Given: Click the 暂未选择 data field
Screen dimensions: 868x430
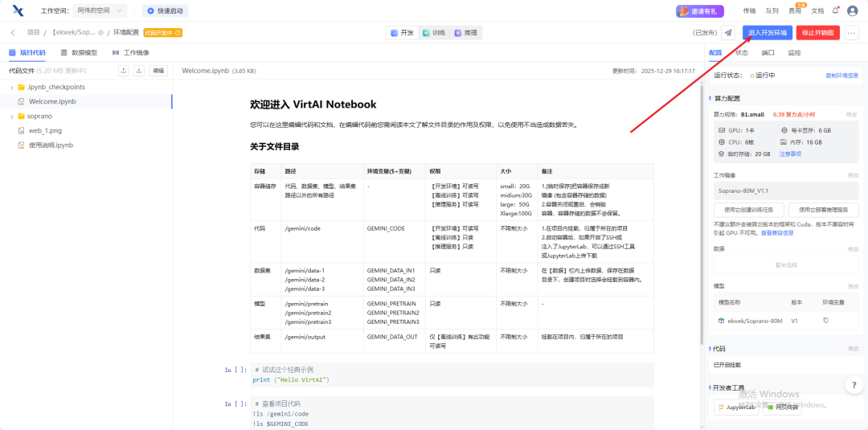Looking at the screenshot, I should [x=786, y=265].
